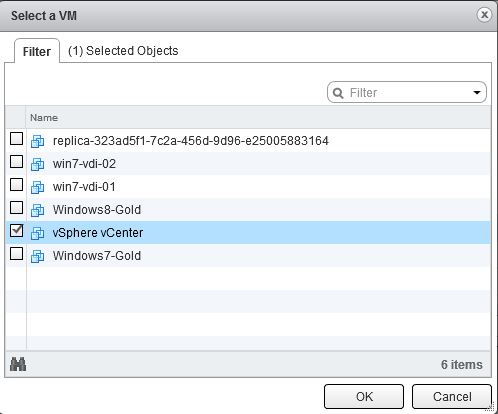Enable the Windows7-Gold checkbox
Image resolution: width=498 pixels, height=414 pixels.
pos(16,254)
